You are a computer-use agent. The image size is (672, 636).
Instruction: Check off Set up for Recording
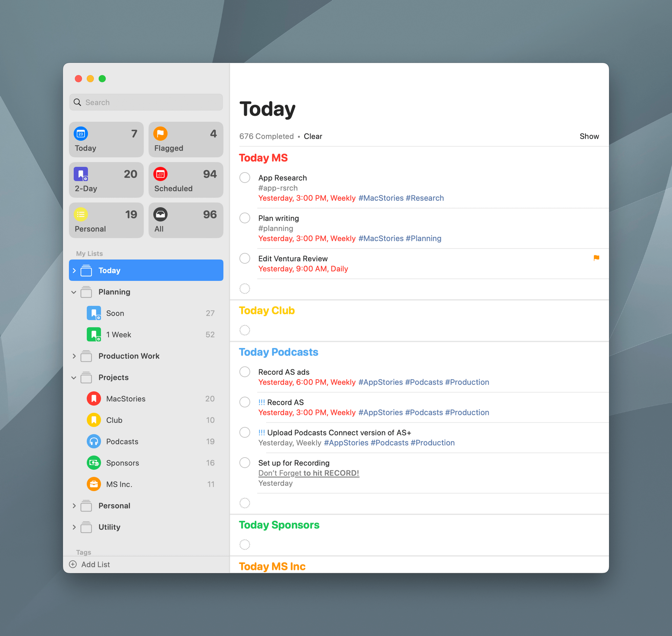tap(244, 462)
